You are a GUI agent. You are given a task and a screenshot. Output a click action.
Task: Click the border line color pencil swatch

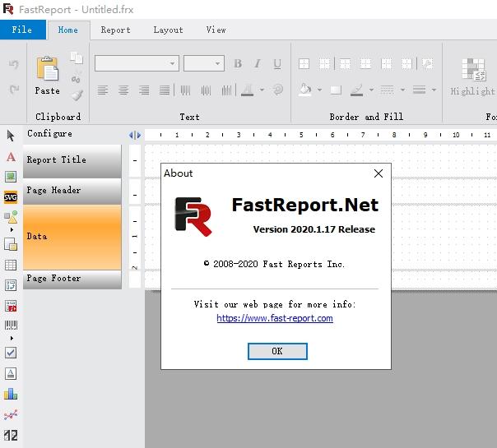coord(356,90)
